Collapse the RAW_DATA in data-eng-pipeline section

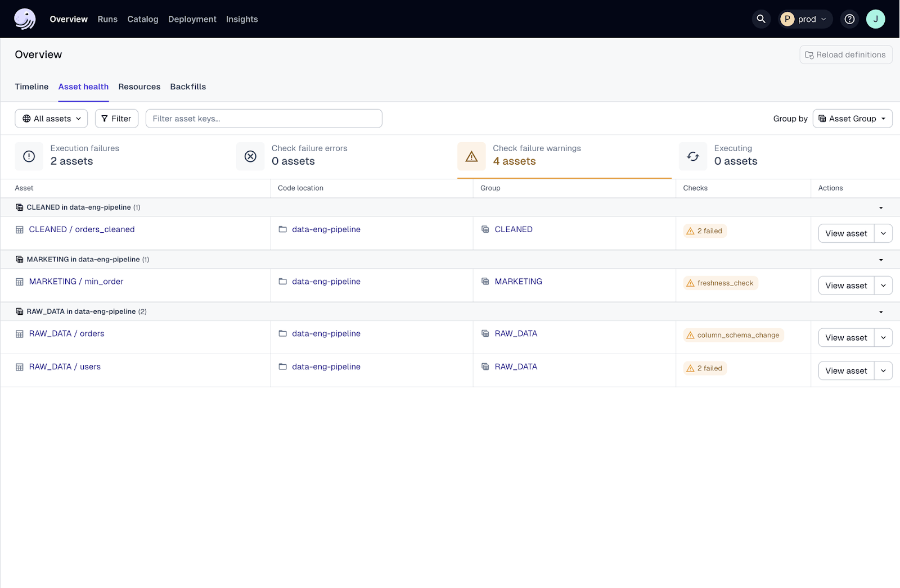[881, 312]
